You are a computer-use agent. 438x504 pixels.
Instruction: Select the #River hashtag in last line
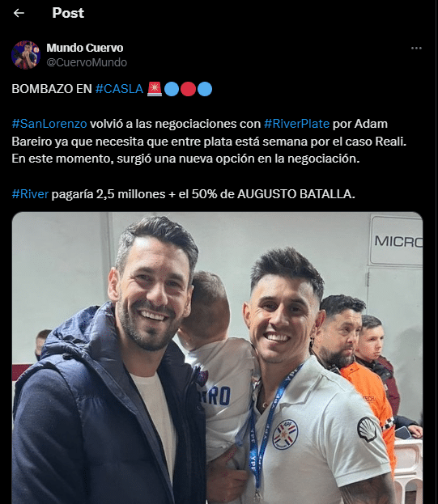point(30,194)
